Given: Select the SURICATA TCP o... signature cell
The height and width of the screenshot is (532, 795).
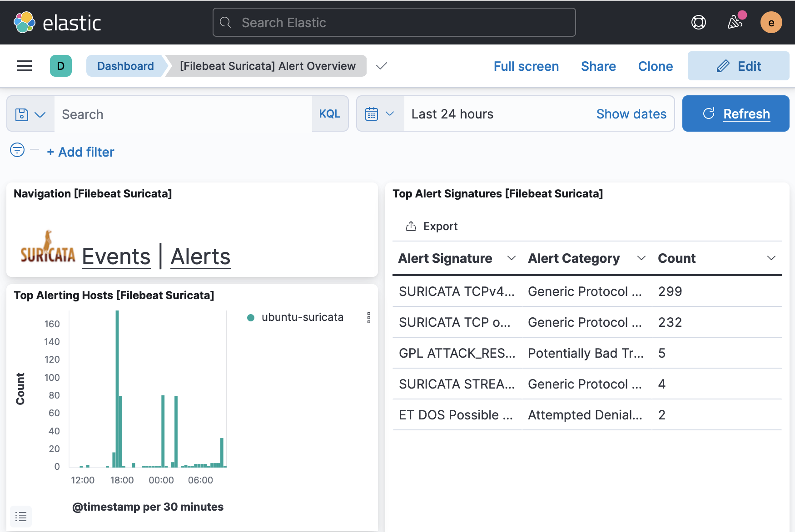Looking at the screenshot, I should (x=457, y=322).
